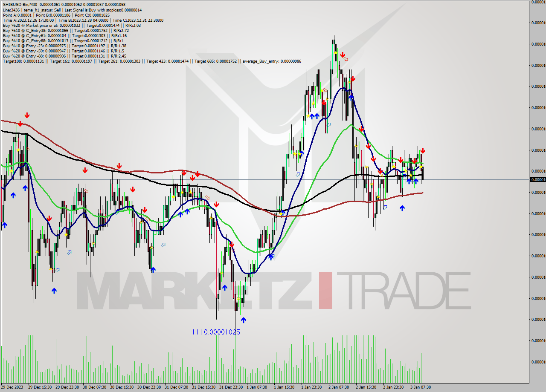The height and width of the screenshot is (392, 546).
Task: Click the '2 Jan 15:30' time label
Action: [x=366, y=387]
